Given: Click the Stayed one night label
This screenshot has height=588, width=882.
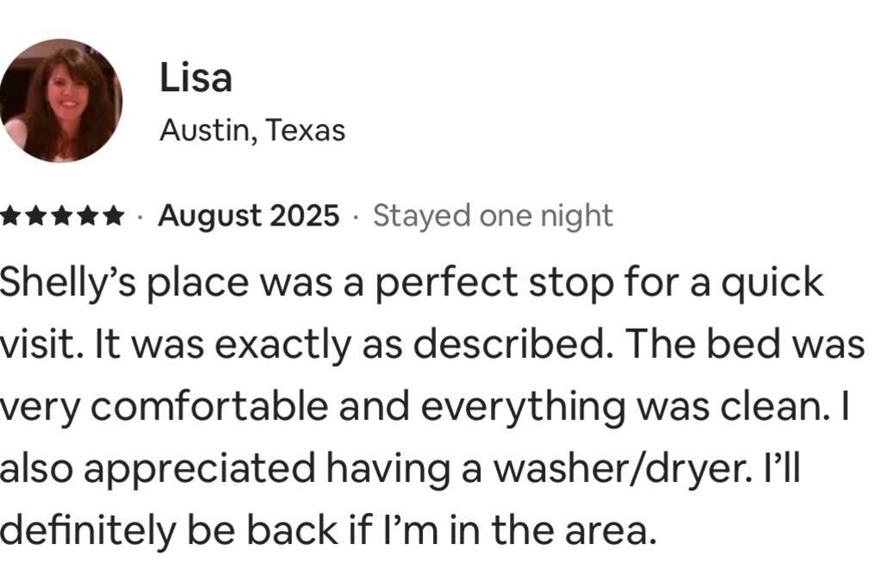Looking at the screenshot, I should pos(493,216).
